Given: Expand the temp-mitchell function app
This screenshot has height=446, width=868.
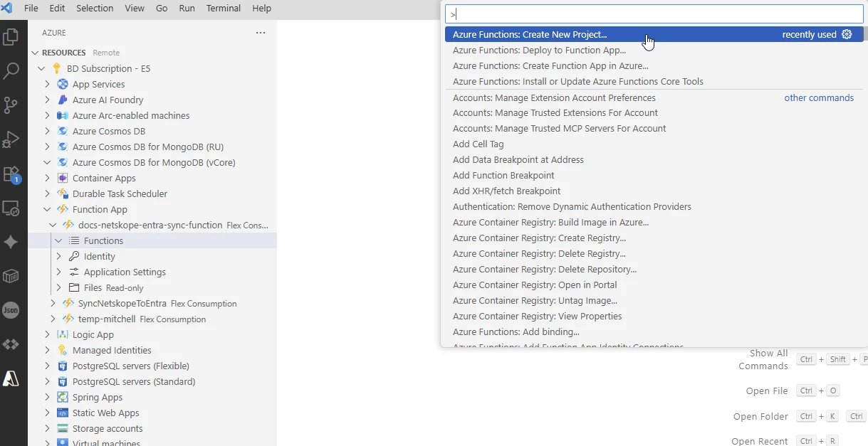Looking at the screenshot, I should pyautogui.click(x=53, y=319).
